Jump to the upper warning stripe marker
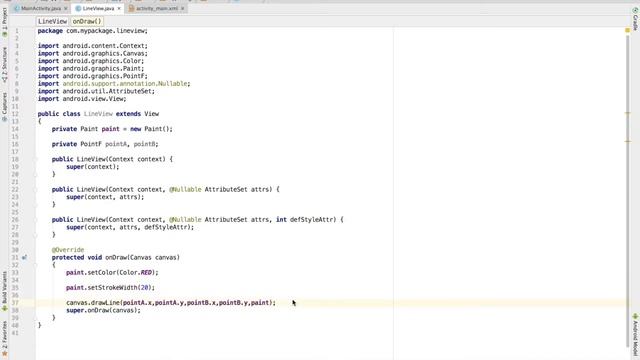This screenshot has width=640, height=360. [x=628, y=113]
